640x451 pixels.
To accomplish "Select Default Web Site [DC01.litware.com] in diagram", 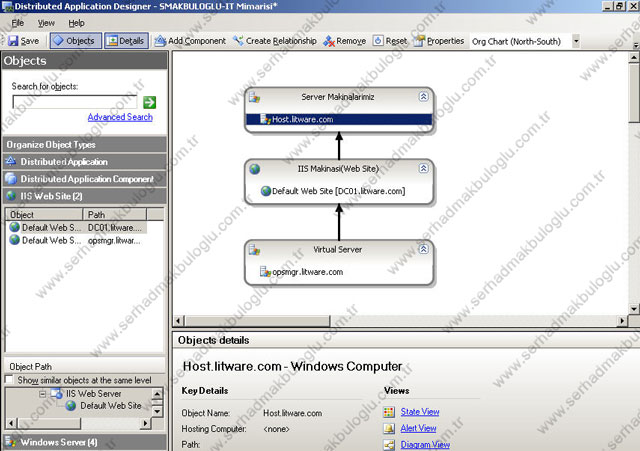I will pyautogui.click(x=338, y=191).
